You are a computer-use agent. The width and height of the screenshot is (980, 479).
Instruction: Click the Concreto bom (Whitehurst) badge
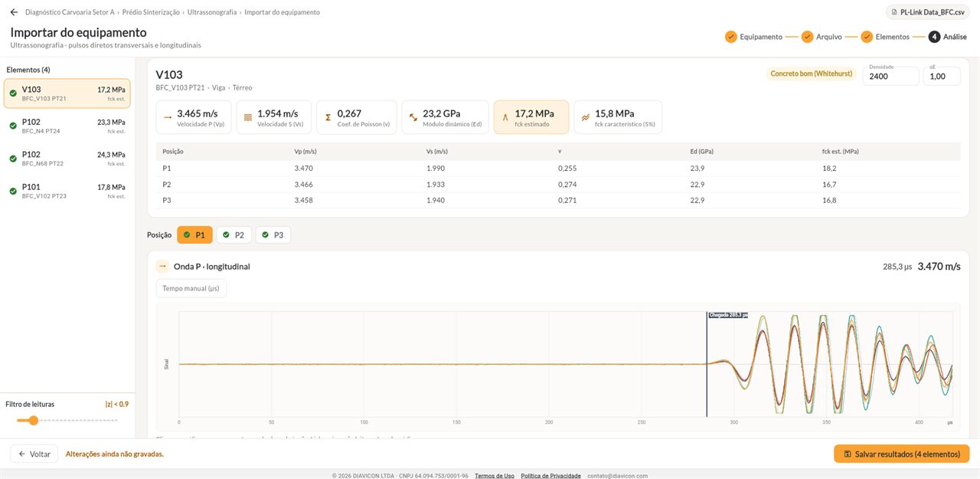tap(811, 74)
